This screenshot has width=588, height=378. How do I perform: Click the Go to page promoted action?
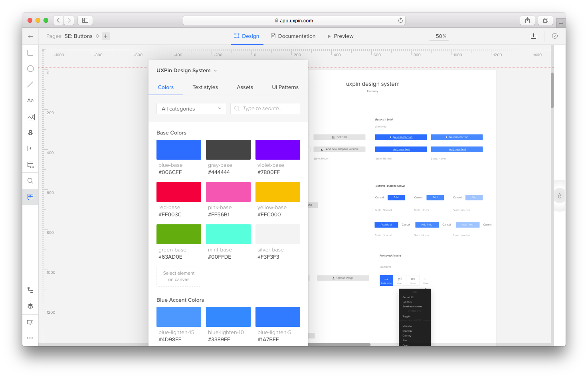[x=386, y=281]
